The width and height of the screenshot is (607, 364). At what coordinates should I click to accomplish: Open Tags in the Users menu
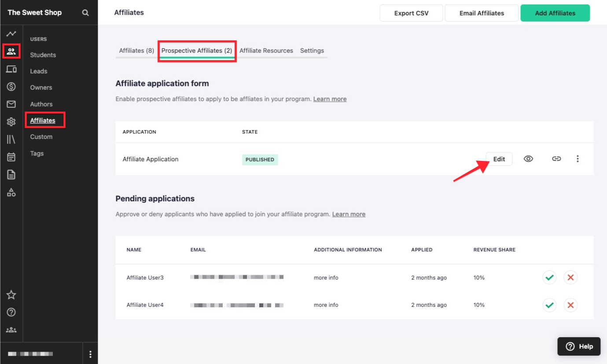click(37, 153)
